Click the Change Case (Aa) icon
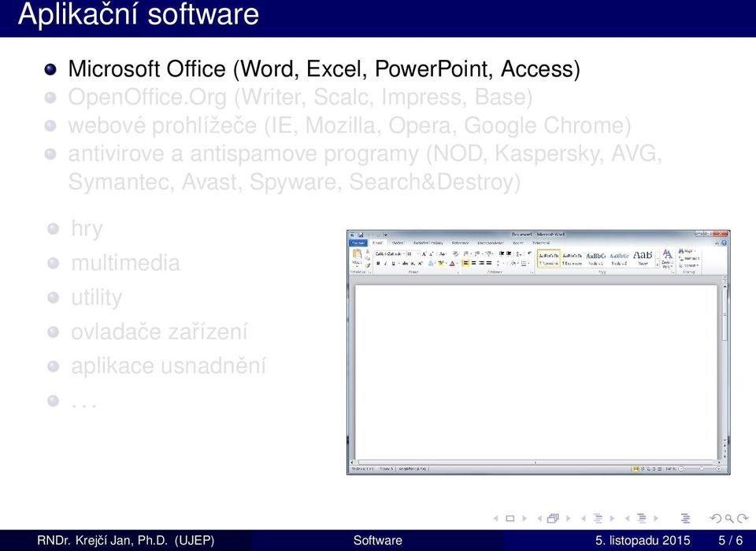The height and width of the screenshot is (551, 756). (x=443, y=253)
